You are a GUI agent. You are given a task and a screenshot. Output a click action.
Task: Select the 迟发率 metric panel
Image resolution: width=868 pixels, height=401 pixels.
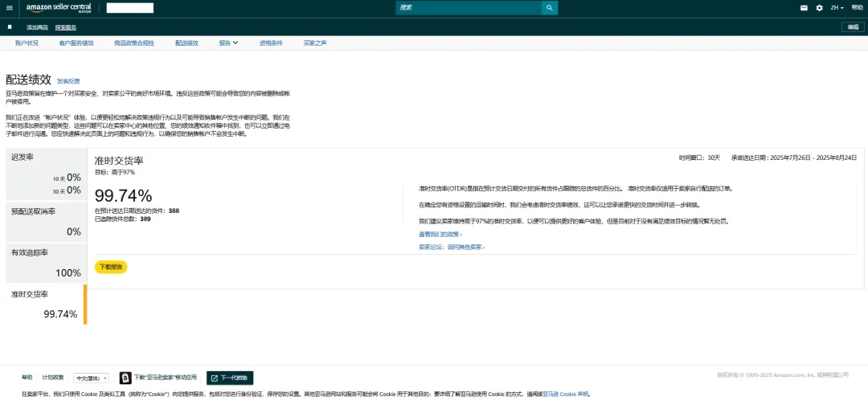point(46,174)
